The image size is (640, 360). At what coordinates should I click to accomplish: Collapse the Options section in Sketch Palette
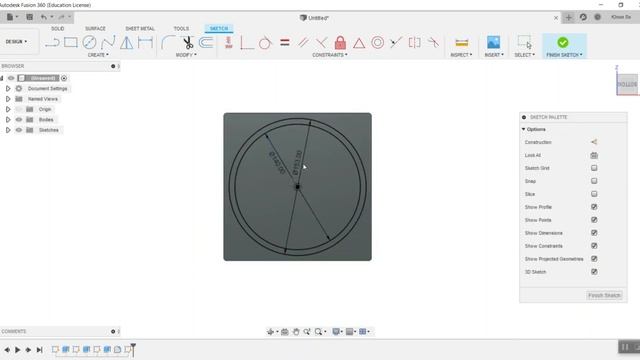click(x=524, y=129)
